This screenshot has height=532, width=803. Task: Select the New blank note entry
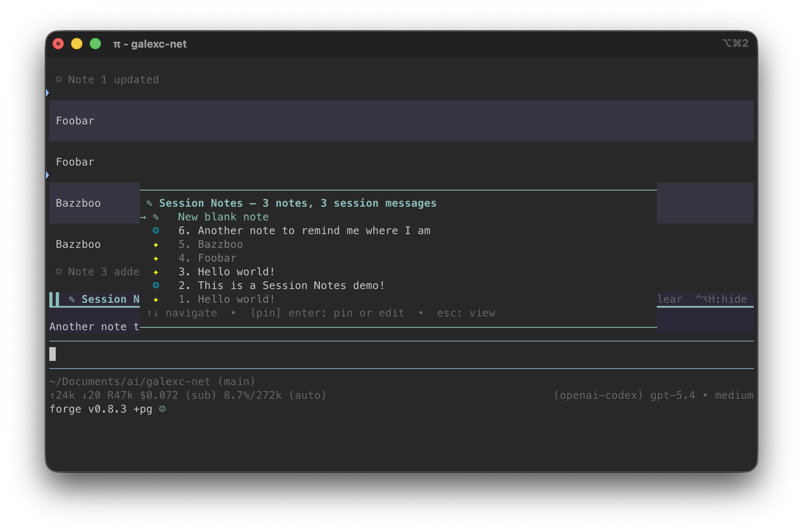(x=223, y=217)
